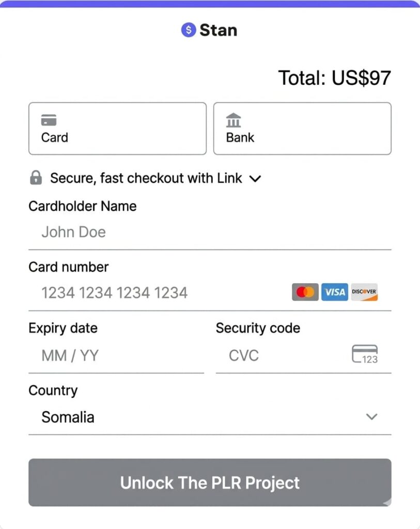
Task: Click the Country dropdown chevron arrow
Action: tap(371, 417)
